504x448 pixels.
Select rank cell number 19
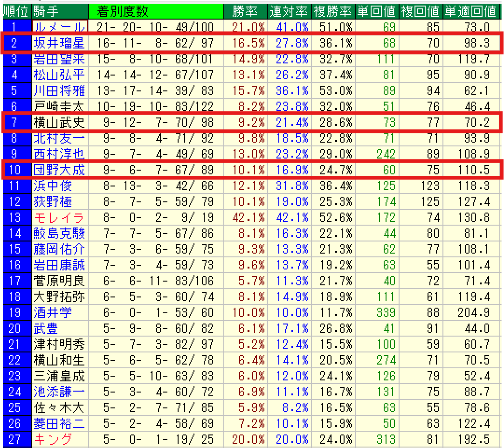(15, 312)
